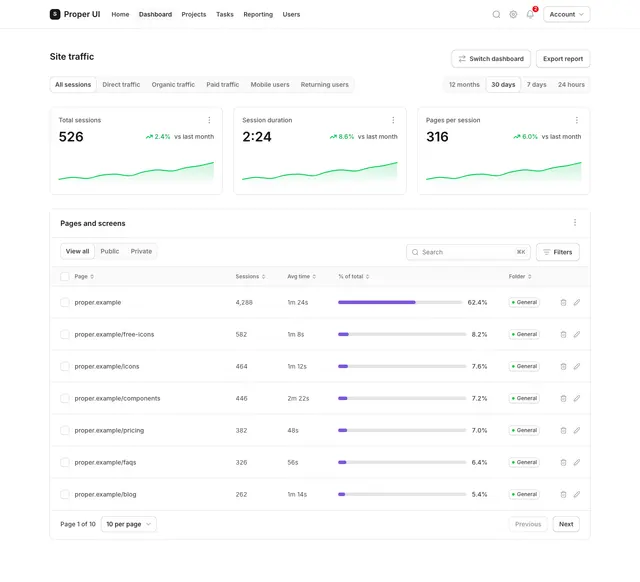Open the Account dropdown
This screenshot has width=640, height=582.
tap(567, 14)
